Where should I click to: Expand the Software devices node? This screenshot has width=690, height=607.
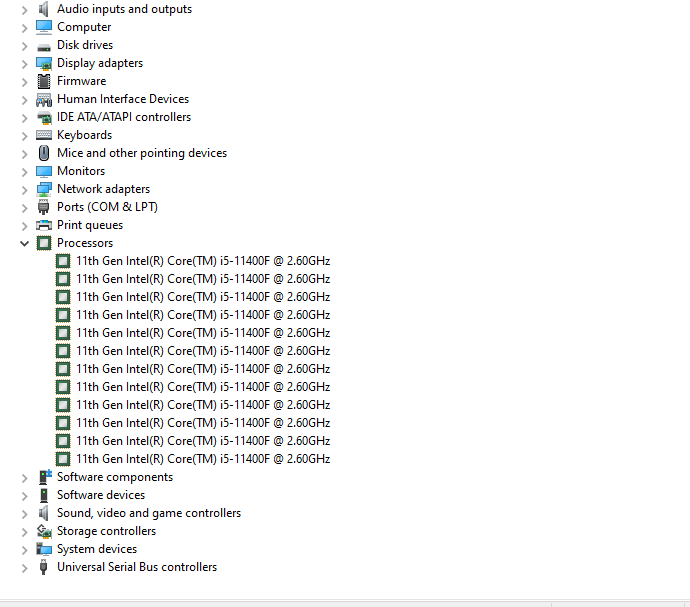(25, 496)
